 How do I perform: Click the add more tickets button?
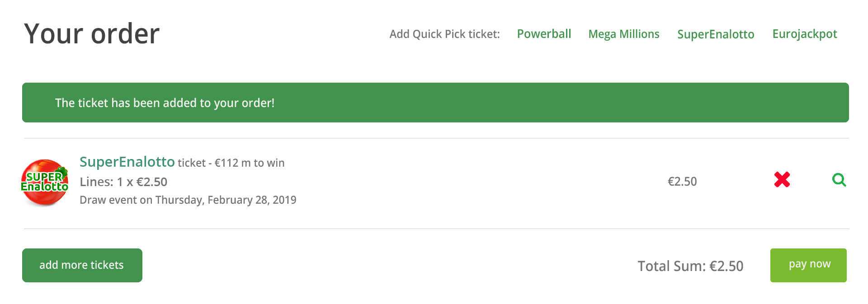(82, 265)
